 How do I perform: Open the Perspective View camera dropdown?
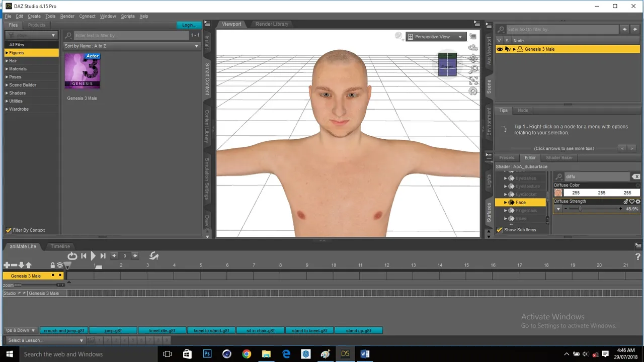click(x=435, y=37)
